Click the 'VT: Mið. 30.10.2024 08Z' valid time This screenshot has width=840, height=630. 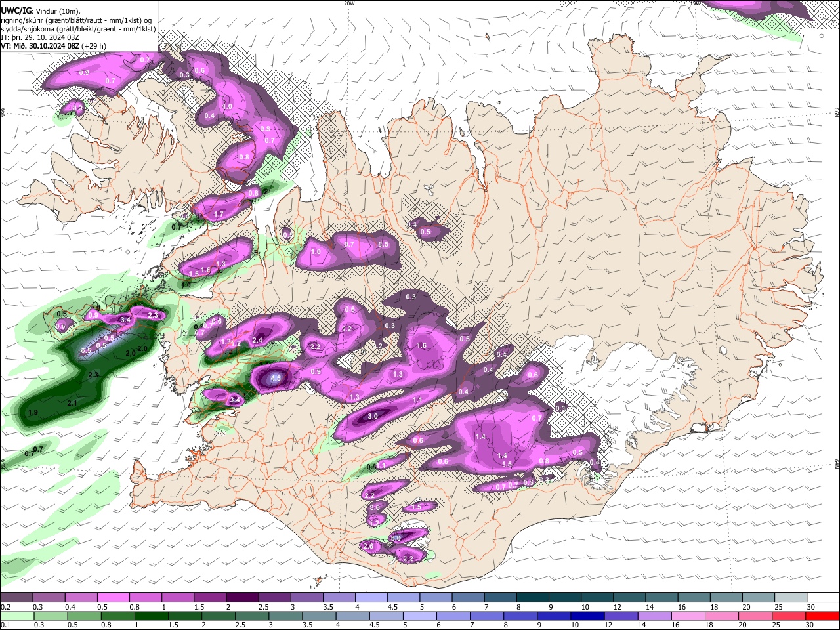[x=40, y=46]
